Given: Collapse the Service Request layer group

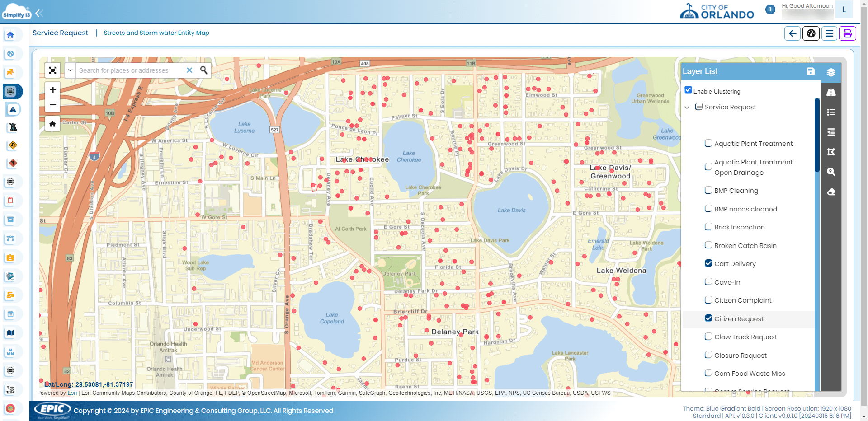Looking at the screenshot, I should [687, 108].
